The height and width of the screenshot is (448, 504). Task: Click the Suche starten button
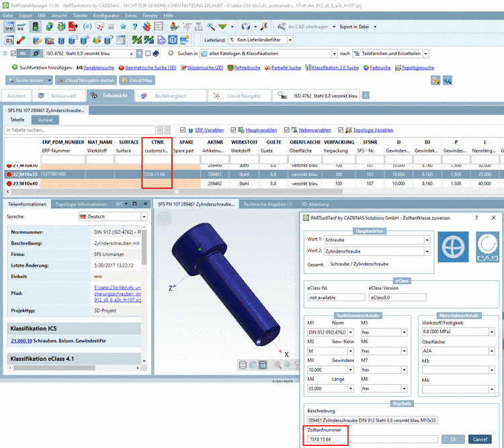pyautogui.click(x=26, y=80)
